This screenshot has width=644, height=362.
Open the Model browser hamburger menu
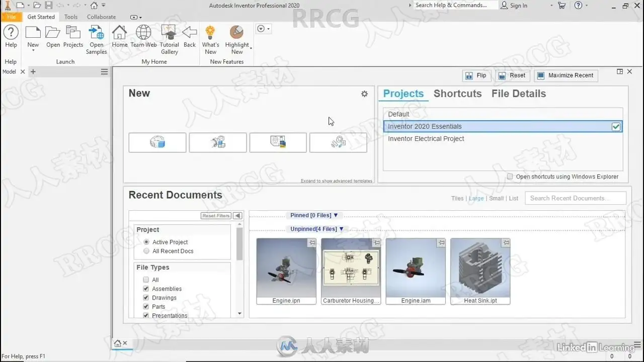point(104,72)
